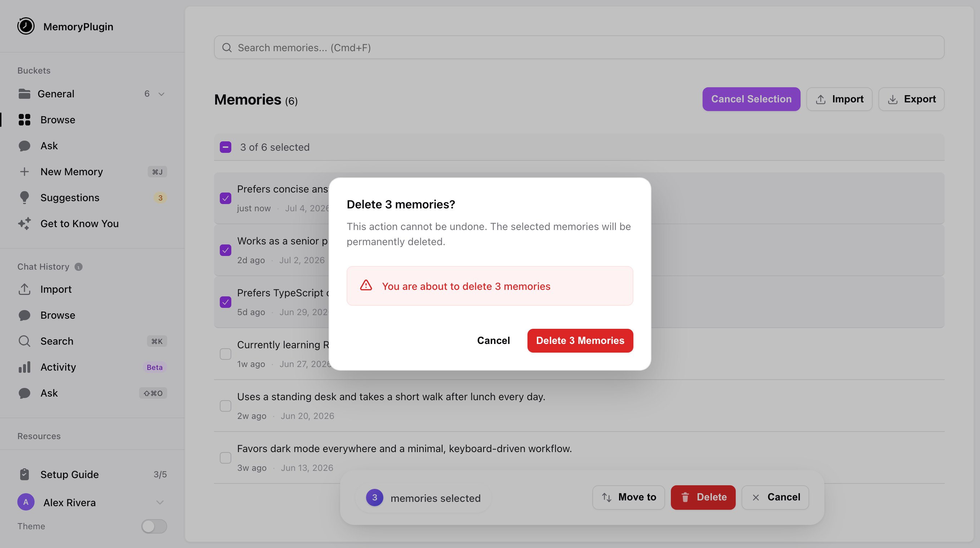Click the MemoryPlugin logo icon
Viewport: 980px width, 548px height.
click(x=26, y=26)
